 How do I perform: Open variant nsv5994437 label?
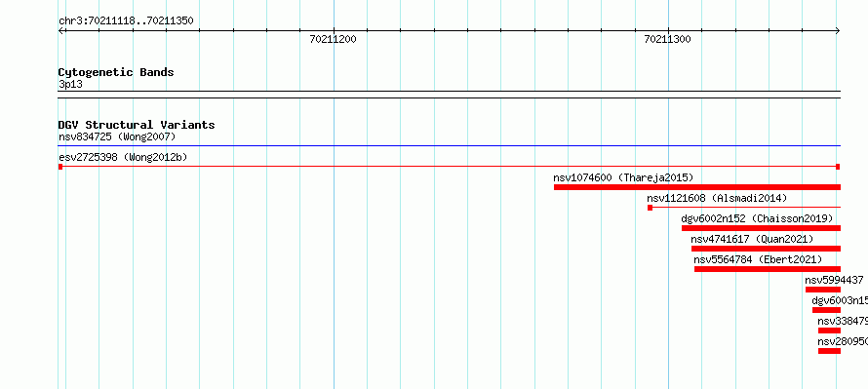pos(834,280)
